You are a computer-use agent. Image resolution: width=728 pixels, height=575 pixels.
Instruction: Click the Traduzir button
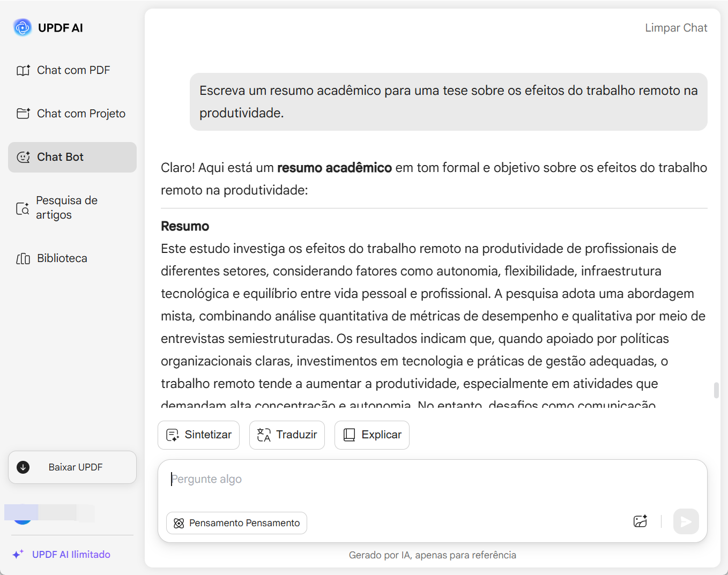[x=287, y=435]
